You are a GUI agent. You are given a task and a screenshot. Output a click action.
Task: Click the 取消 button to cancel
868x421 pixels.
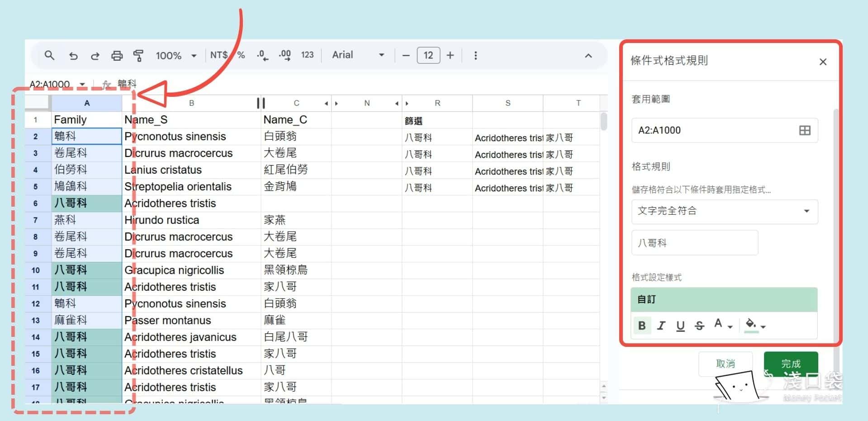(725, 363)
